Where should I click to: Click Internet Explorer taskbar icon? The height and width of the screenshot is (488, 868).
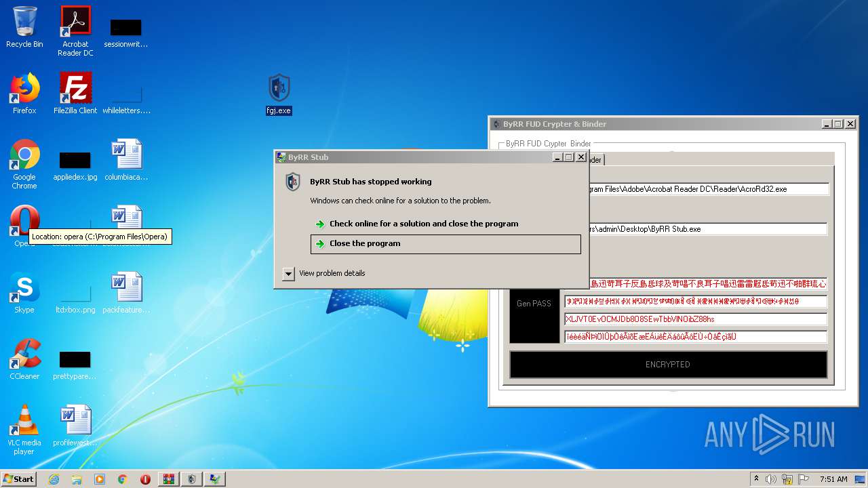pyautogui.click(x=54, y=479)
